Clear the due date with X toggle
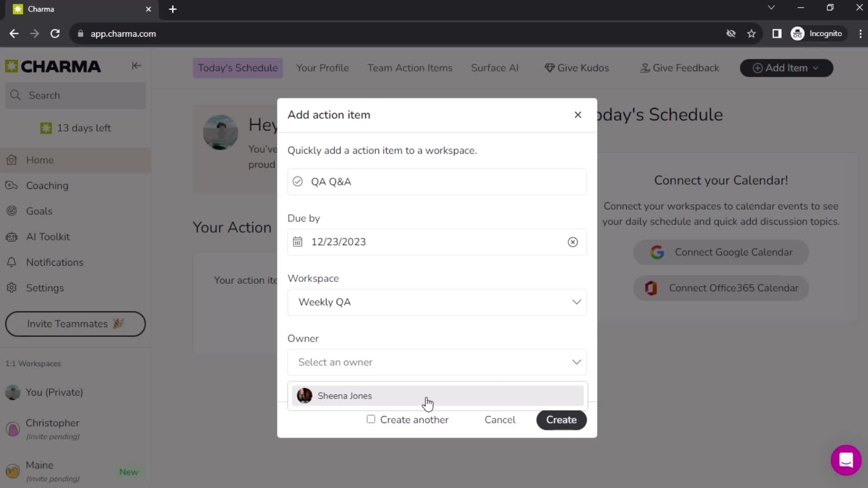The width and height of the screenshot is (868, 488). [x=572, y=241]
